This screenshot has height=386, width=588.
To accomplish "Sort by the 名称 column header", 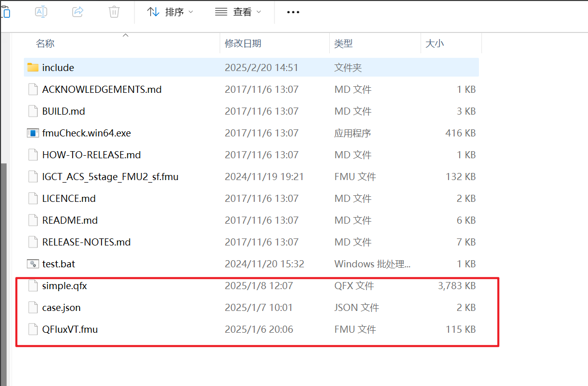I will pyautogui.click(x=45, y=44).
